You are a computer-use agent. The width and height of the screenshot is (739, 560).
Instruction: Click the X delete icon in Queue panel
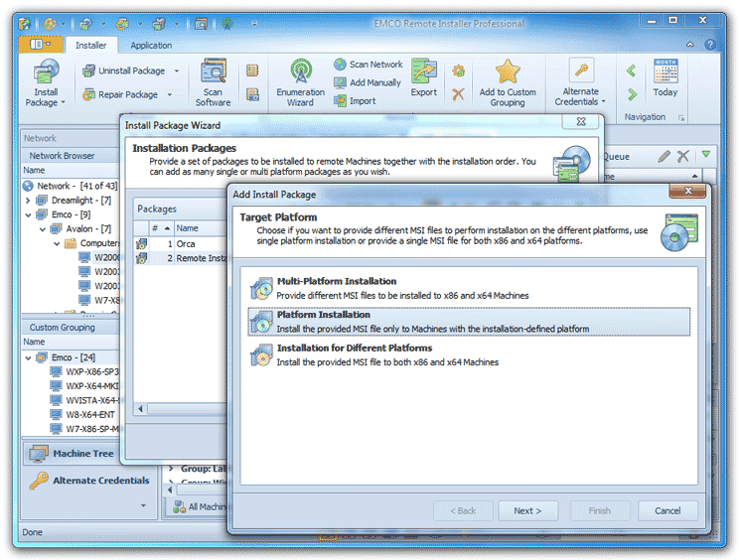point(683,156)
